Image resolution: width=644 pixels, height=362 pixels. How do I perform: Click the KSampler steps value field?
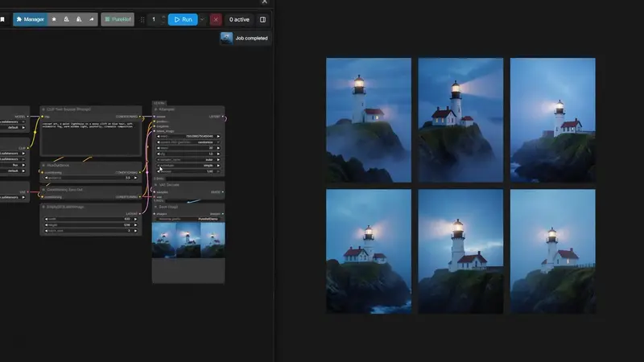188,148
